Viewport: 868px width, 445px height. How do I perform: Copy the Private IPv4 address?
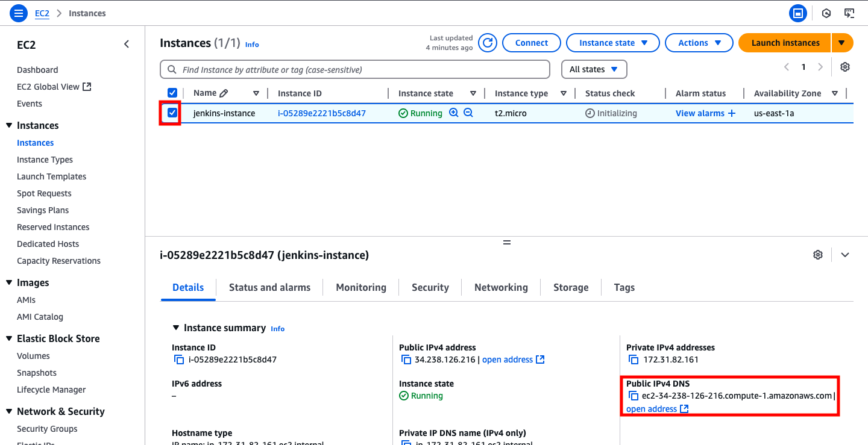pyautogui.click(x=634, y=359)
